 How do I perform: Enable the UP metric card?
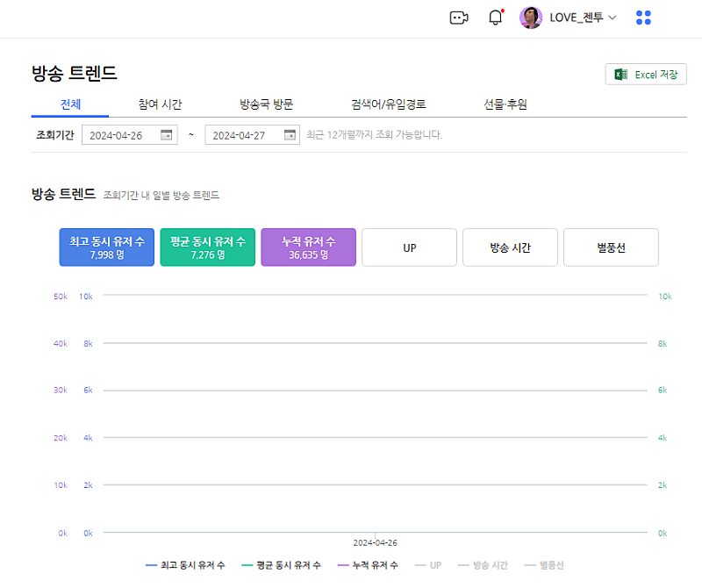409,247
